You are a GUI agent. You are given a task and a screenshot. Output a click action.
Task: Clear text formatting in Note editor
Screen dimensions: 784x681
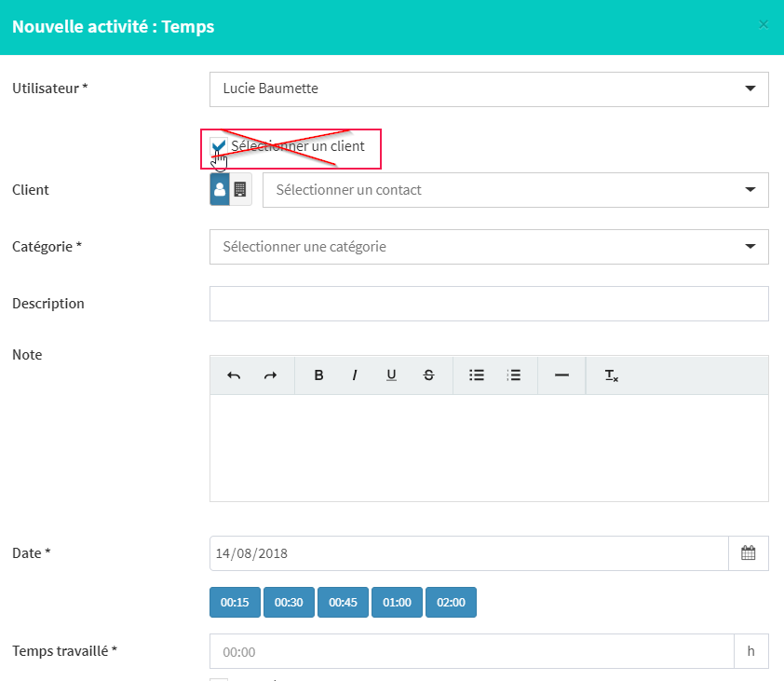click(611, 375)
